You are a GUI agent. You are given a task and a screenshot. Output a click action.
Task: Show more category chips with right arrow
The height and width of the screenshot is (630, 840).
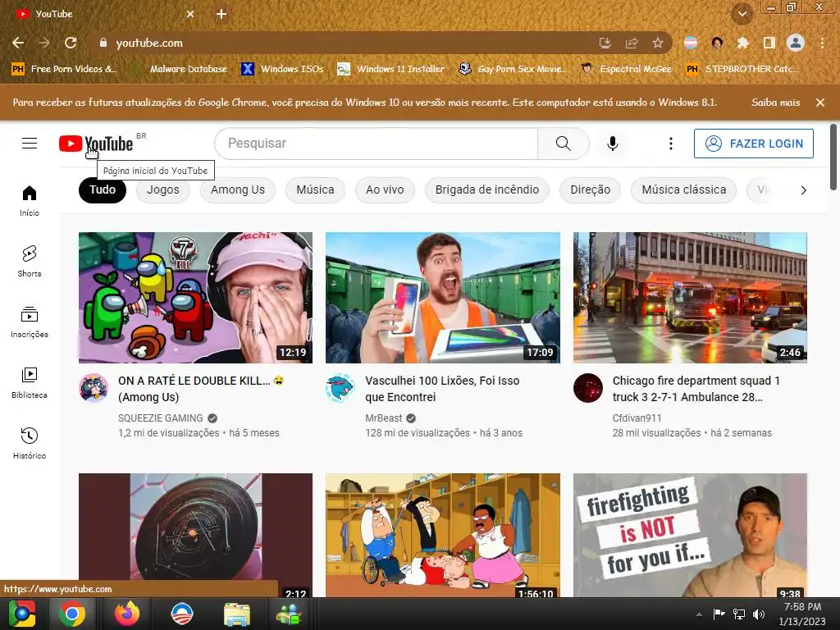(x=804, y=190)
